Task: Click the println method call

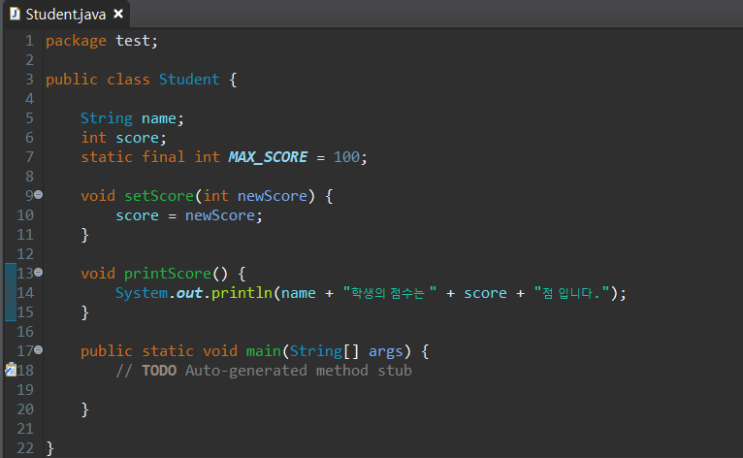Action: 242,292
